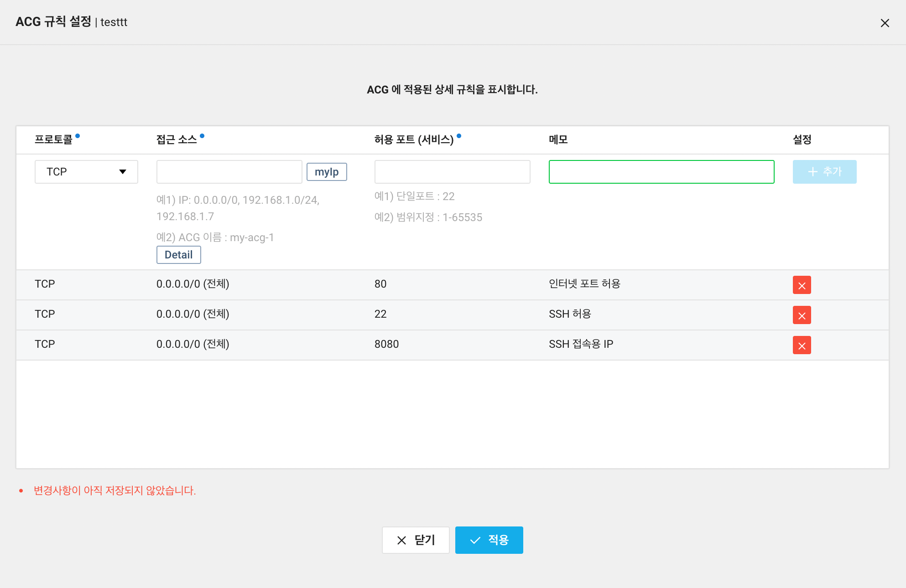The image size is (906, 588).
Task: Click the + 추가 add button
Action: [824, 172]
